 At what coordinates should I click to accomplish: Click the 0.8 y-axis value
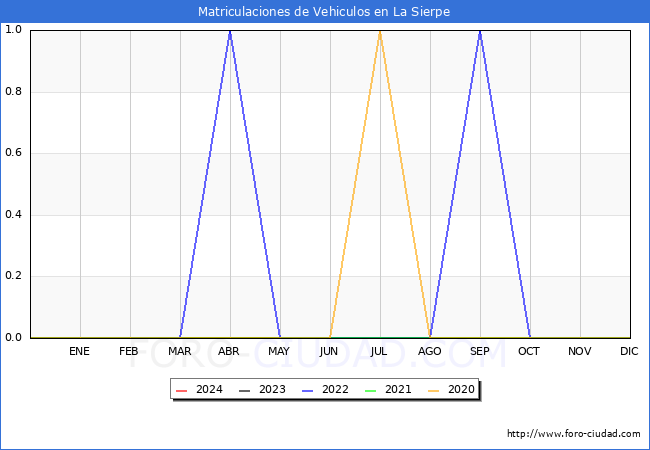pyautogui.click(x=13, y=92)
